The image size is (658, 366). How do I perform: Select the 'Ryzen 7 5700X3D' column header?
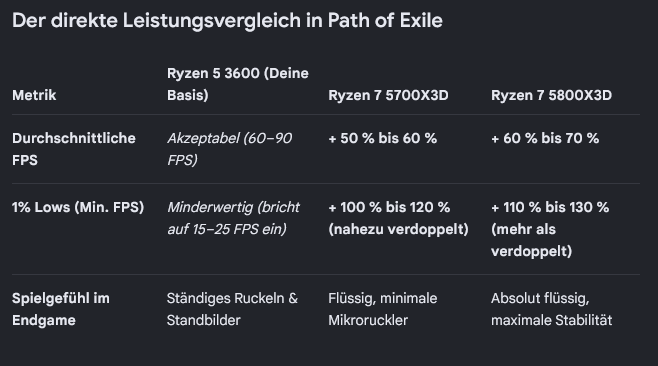click(x=388, y=95)
